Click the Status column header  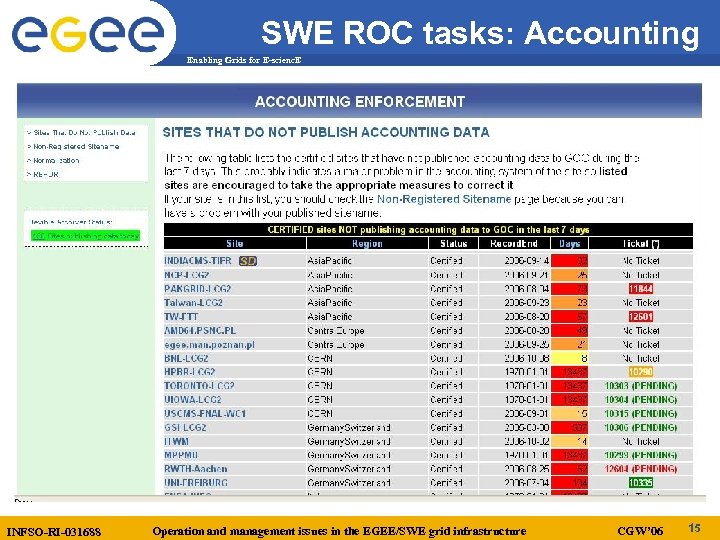pyautogui.click(x=453, y=243)
